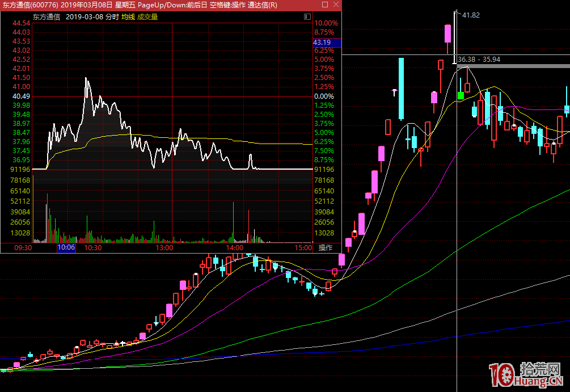Click the 2019-03-08 date in chart header
Viewport: 570px width, 392px height.
click(x=83, y=17)
